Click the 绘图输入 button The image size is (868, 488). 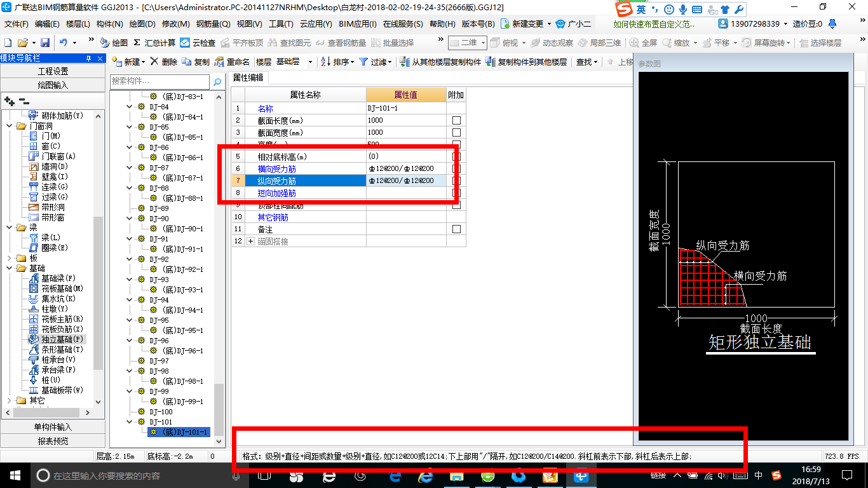(53, 85)
